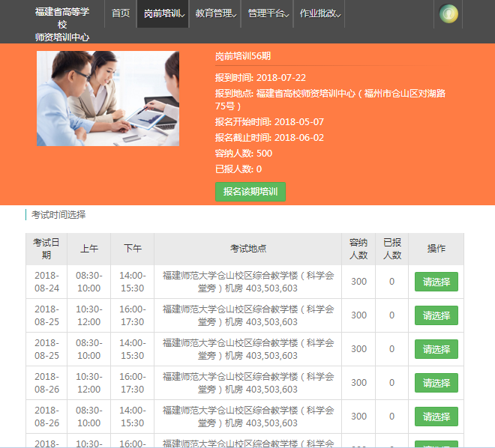This screenshot has width=495, height=448.
Task: Expand the 管理平台 dropdown menu
Action: coord(268,13)
